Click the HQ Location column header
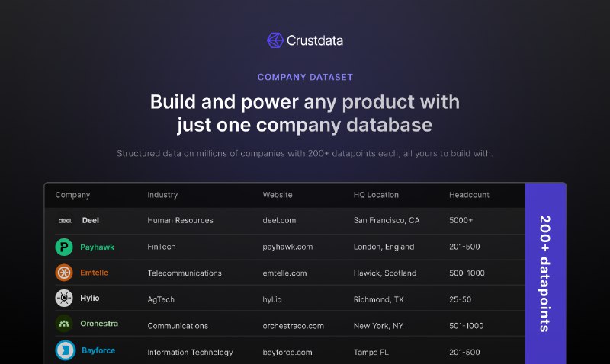The height and width of the screenshot is (364, 610). [376, 195]
